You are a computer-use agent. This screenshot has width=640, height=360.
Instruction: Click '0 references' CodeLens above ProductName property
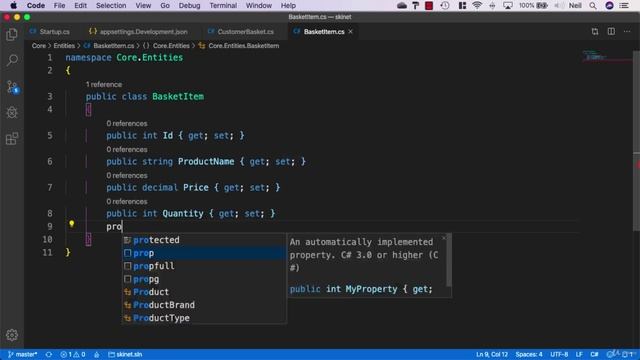(x=127, y=149)
